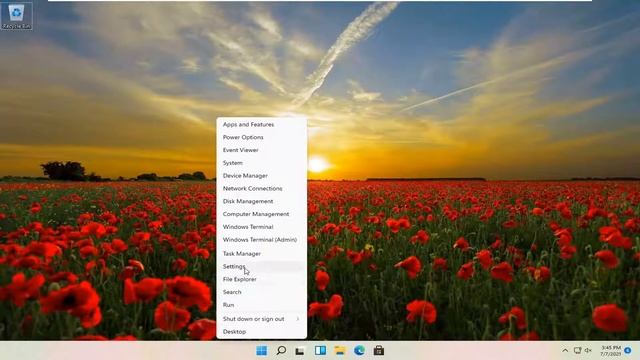Viewport: 640px width, 360px height.
Task: Open the clock and date
Action: click(x=611, y=351)
